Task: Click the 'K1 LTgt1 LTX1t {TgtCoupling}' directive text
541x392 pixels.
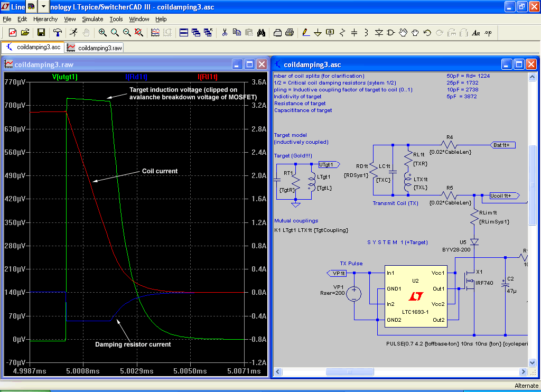Action: [x=311, y=230]
